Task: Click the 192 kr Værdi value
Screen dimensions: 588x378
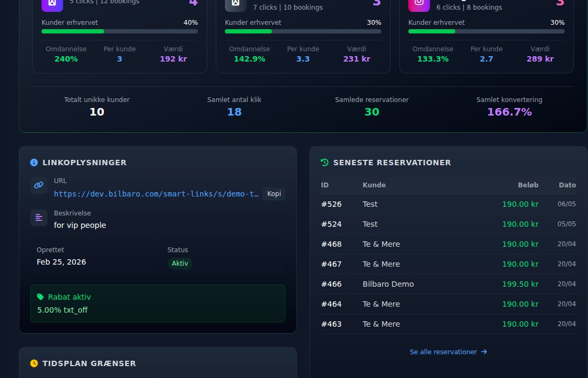Action: (x=173, y=59)
